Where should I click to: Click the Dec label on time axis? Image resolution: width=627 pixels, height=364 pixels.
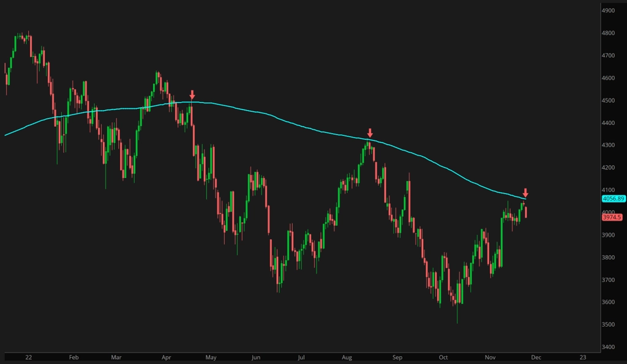[x=536, y=357]
